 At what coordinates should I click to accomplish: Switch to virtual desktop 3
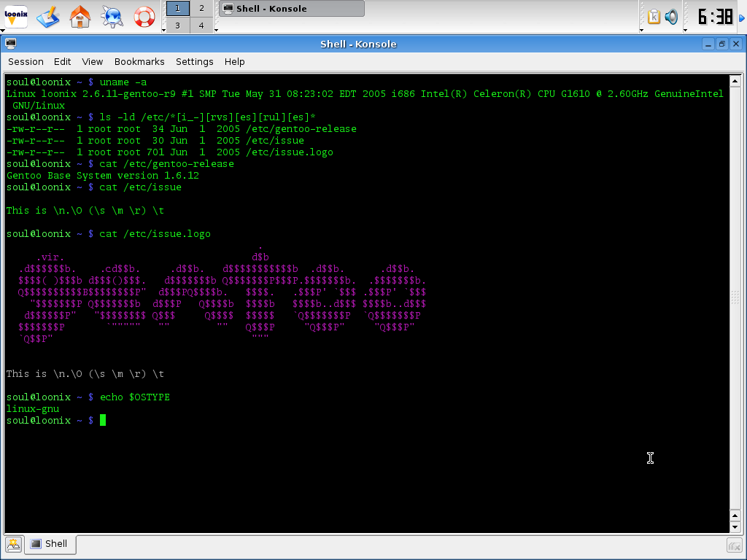178,26
